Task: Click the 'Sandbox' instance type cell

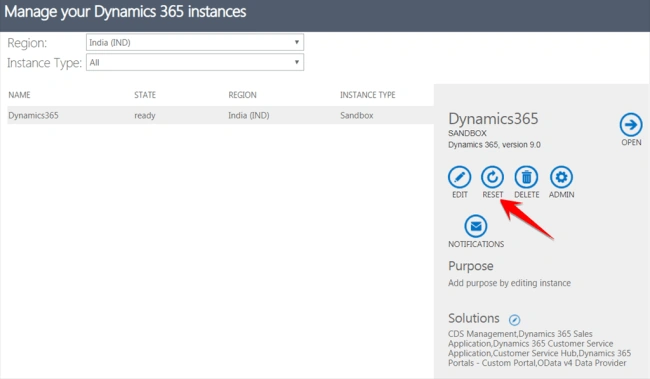Action: (x=357, y=115)
